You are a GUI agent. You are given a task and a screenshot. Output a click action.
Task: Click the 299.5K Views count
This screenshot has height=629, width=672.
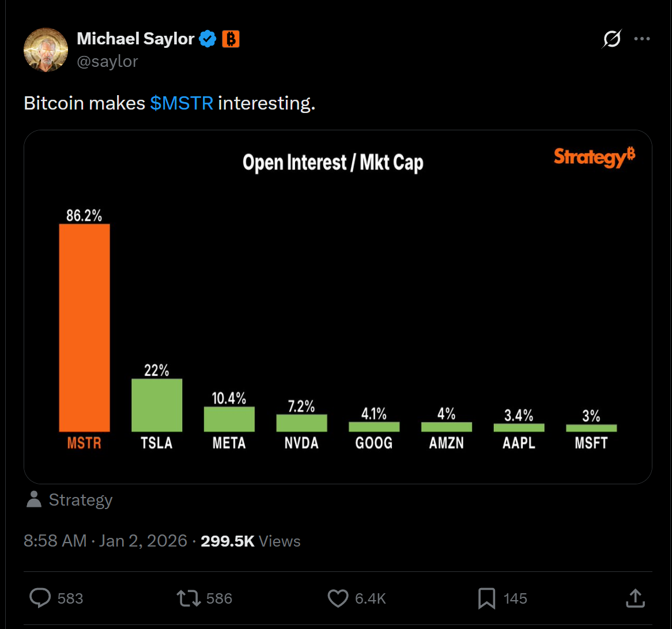point(251,541)
